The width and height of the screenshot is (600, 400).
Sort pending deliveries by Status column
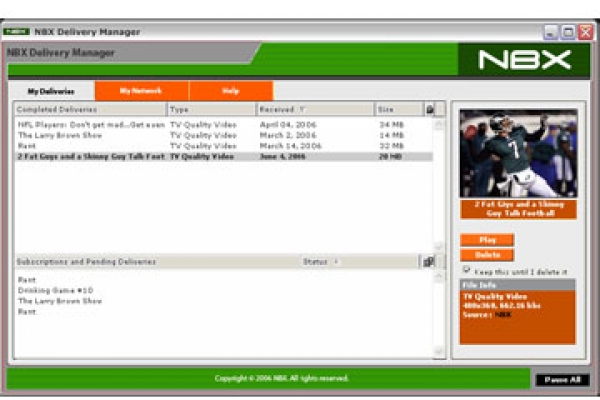tap(360, 262)
